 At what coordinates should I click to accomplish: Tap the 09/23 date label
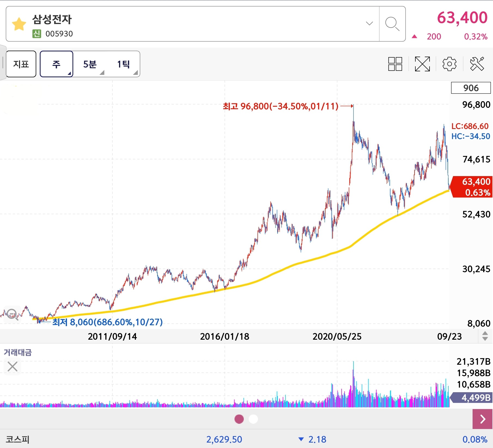(x=449, y=336)
